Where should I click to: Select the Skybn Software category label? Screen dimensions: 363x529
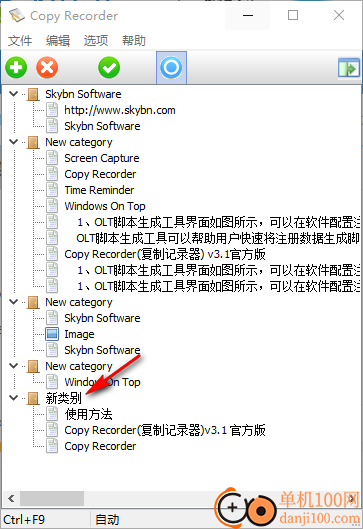tap(83, 94)
